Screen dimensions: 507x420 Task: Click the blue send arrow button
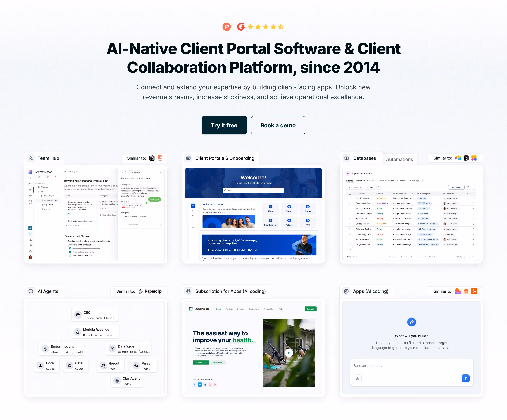(x=465, y=378)
